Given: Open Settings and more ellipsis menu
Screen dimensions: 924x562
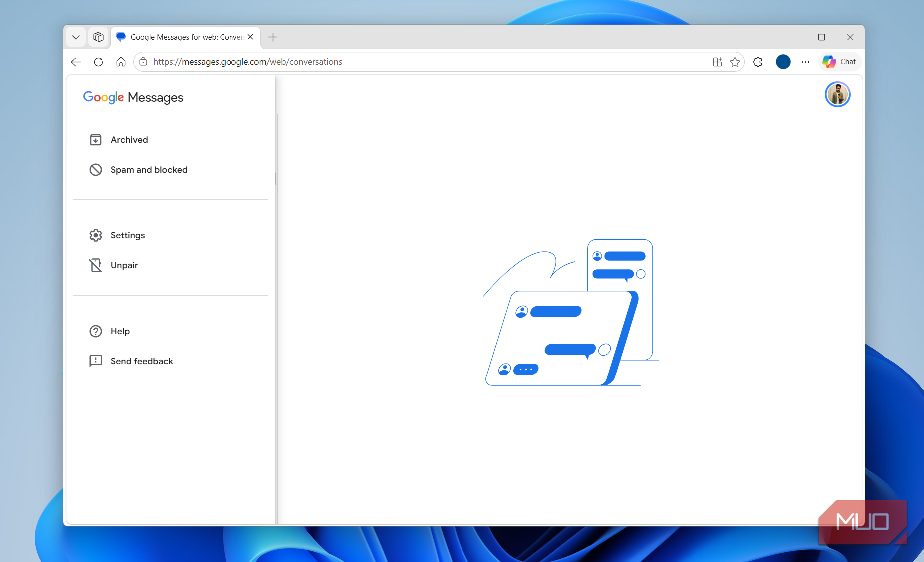Looking at the screenshot, I should coord(805,62).
